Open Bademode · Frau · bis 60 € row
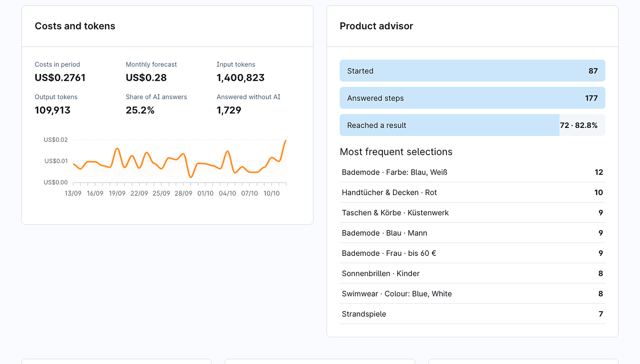Viewport: 640px width, 364px height. coord(472,253)
